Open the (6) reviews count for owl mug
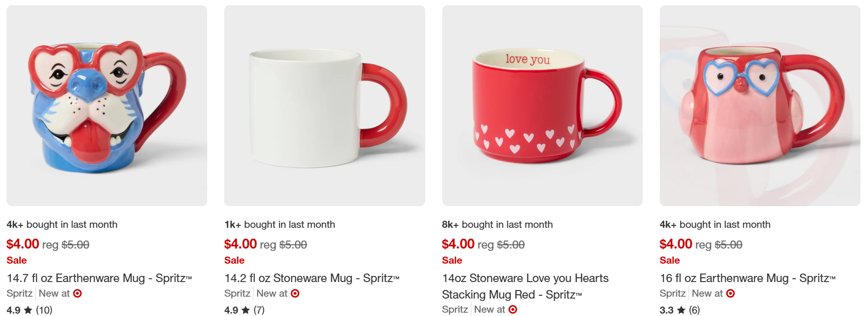Image resolution: width=868 pixels, height=316 pixels. coord(694,310)
